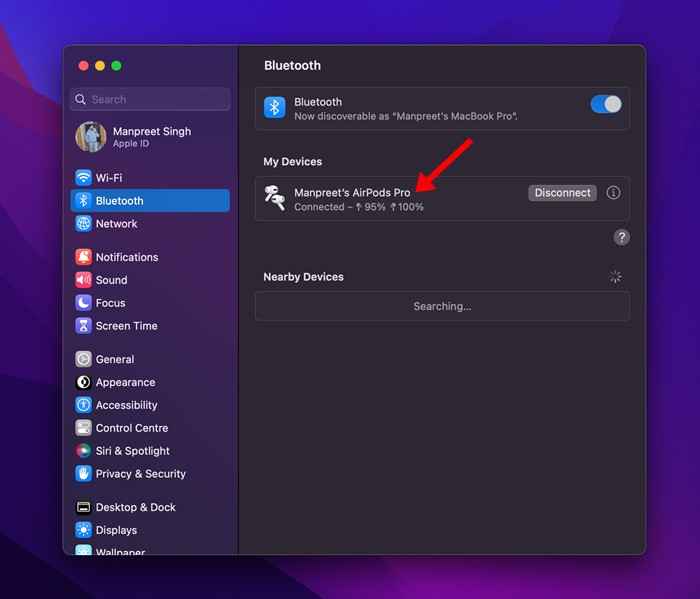The image size is (700, 599).
Task: Select Displays in the sidebar
Action: point(150,530)
